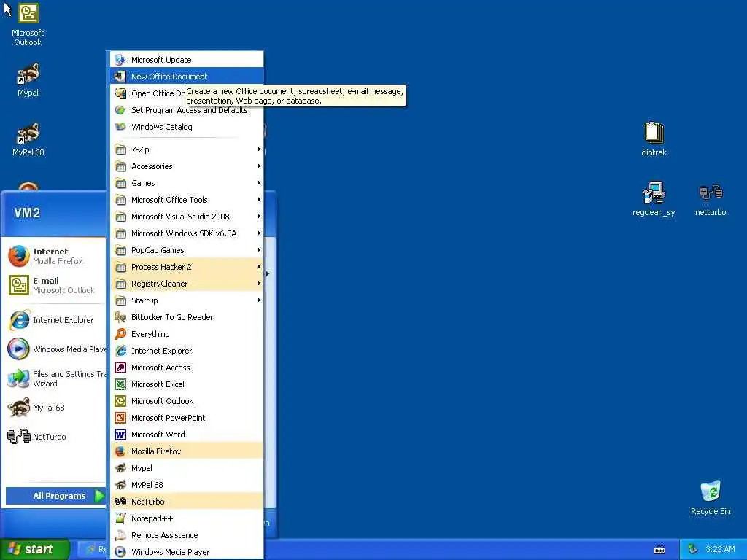Launch MyPal 68 from the All Programs list
The width and height of the screenshot is (747, 560).
[187, 485]
